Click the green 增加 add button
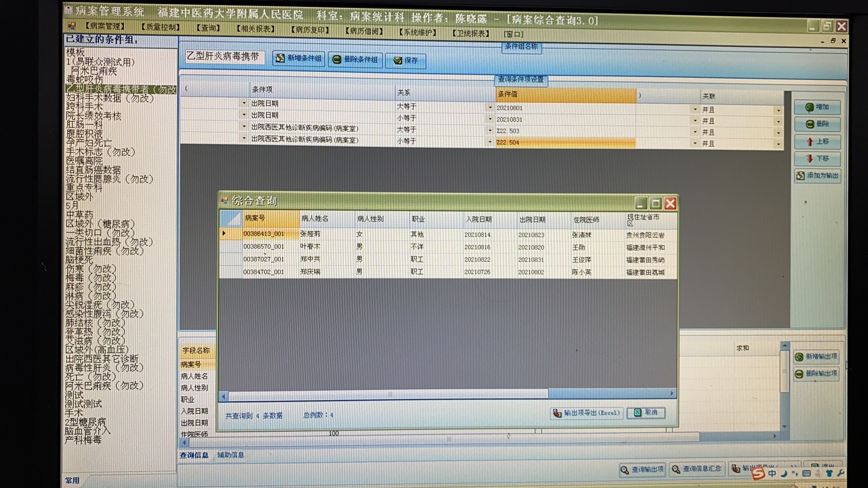The image size is (868, 488). pyautogui.click(x=817, y=107)
